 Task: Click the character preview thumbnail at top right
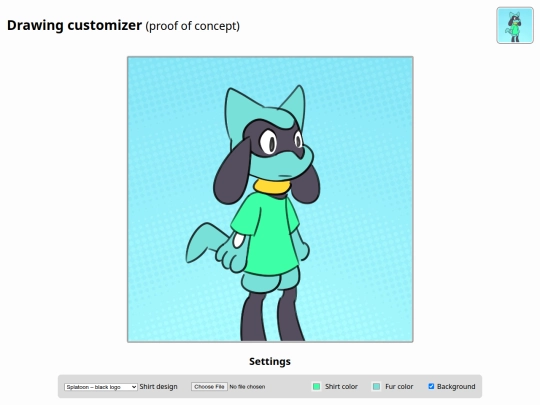click(515, 25)
